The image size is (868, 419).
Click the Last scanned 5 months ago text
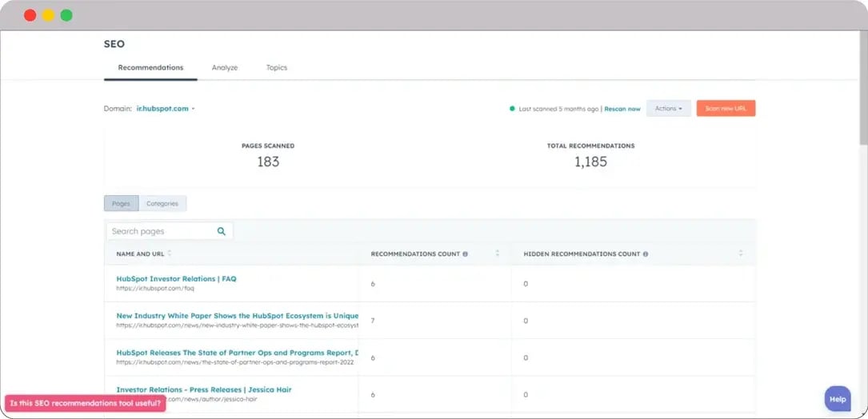pyautogui.click(x=558, y=109)
